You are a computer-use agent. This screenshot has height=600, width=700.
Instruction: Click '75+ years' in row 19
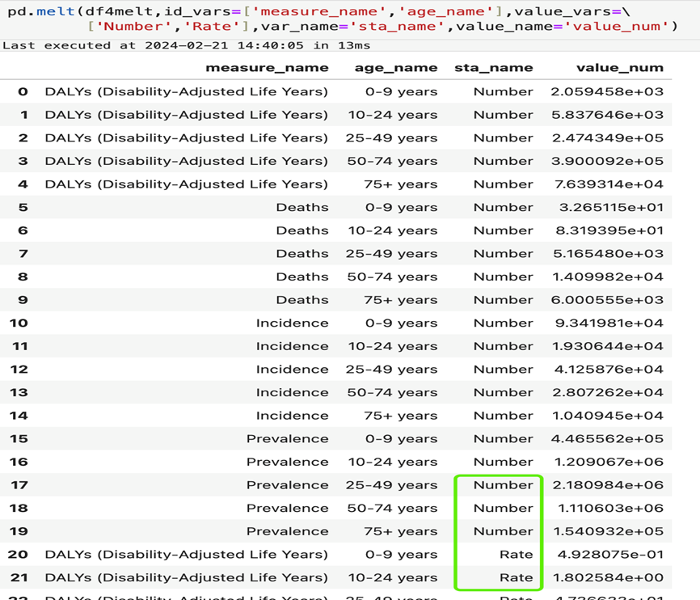click(x=401, y=531)
